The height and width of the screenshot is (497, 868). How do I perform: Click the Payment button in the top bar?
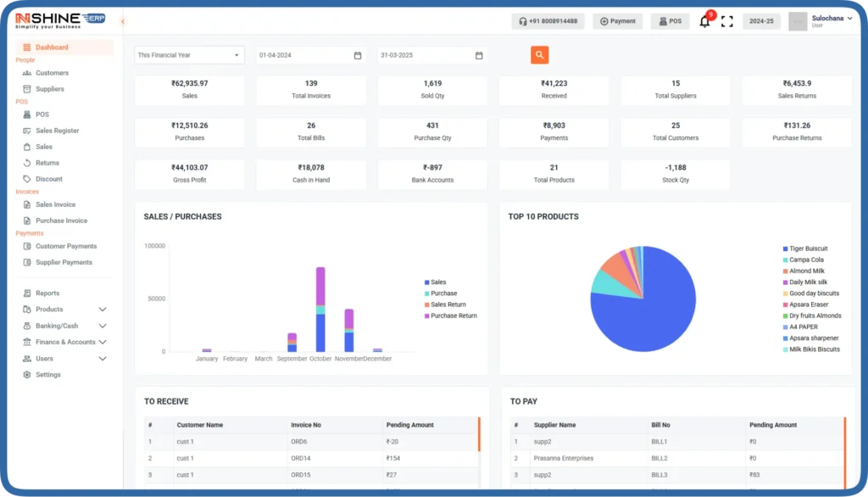coord(617,21)
